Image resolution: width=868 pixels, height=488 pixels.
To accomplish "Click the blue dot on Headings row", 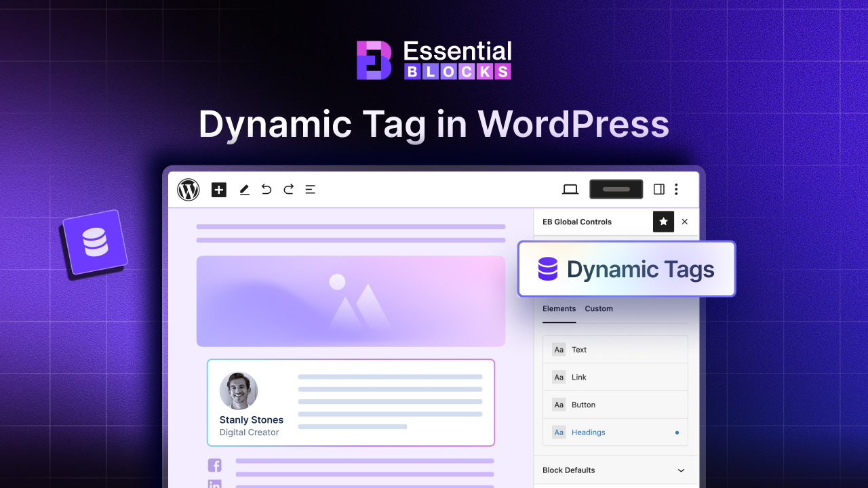I will coord(677,432).
